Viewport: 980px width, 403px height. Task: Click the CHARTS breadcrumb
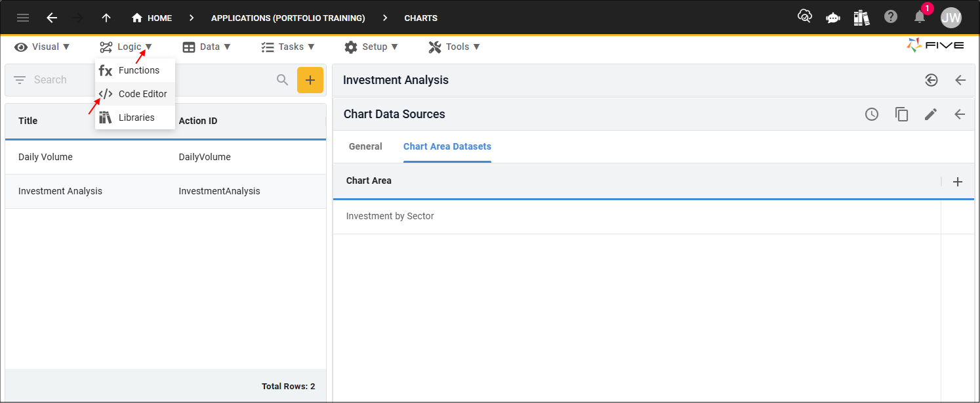pyautogui.click(x=420, y=18)
